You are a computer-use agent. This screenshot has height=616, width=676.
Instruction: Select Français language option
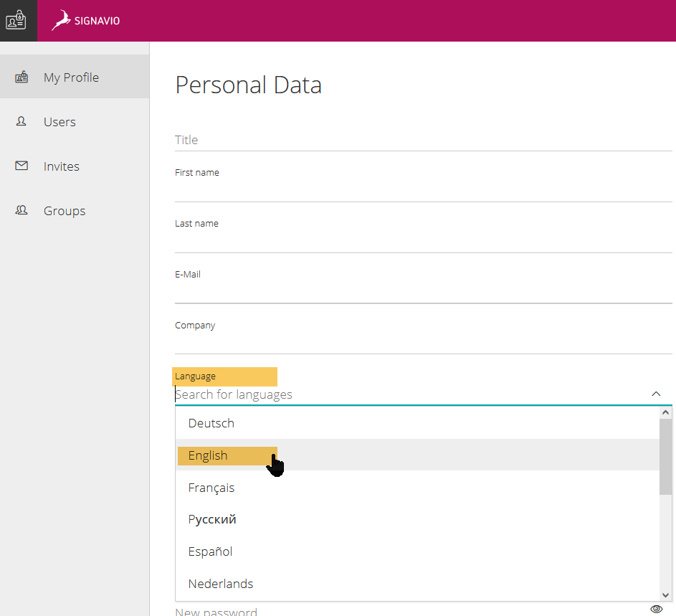tap(417, 488)
